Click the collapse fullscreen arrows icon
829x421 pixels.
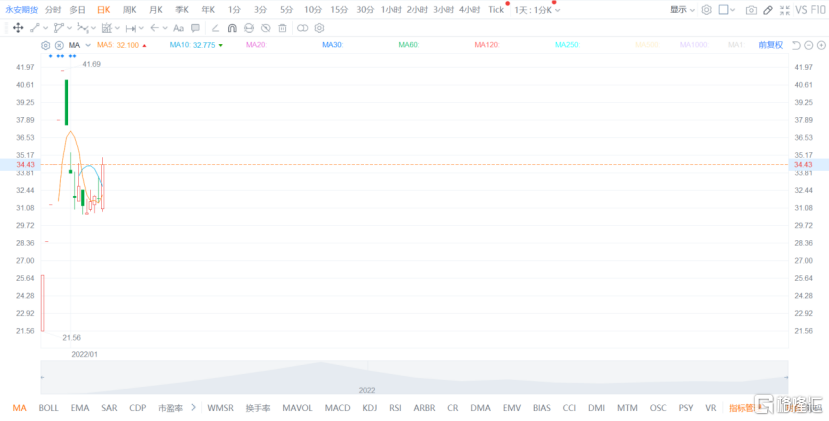point(786,10)
